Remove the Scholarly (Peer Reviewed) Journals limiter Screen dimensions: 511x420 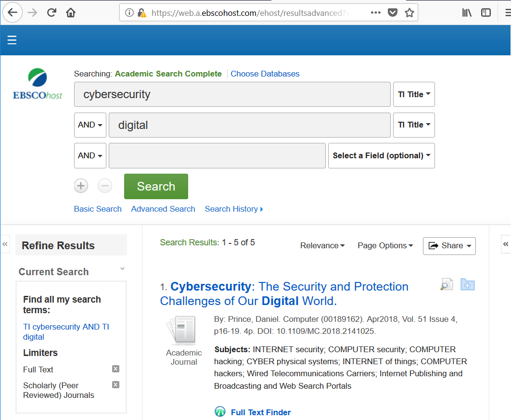click(x=115, y=384)
